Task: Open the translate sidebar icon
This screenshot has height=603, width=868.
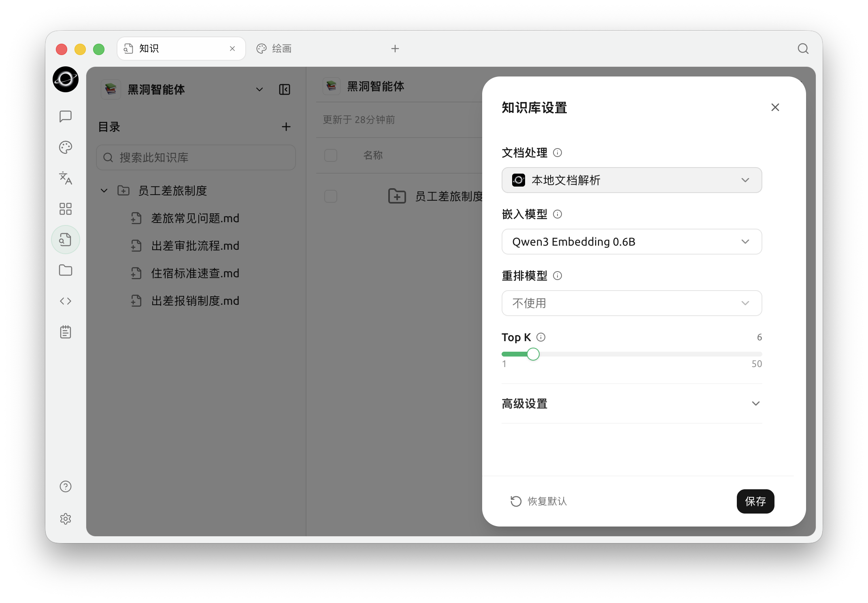Action: coord(66,178)
